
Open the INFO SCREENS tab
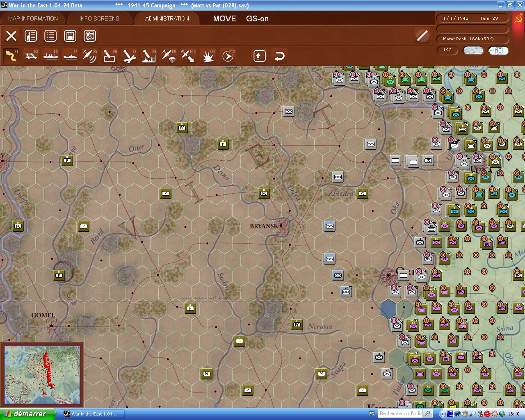click(99, 18)
